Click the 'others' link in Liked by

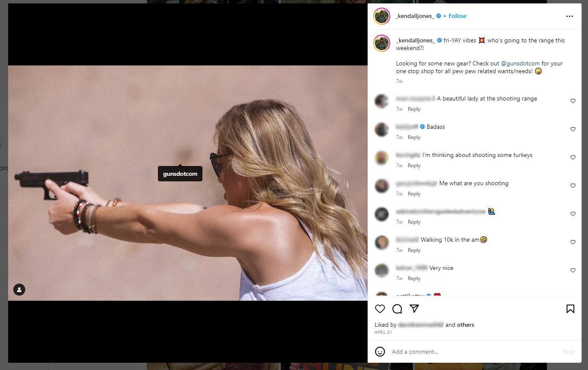click(x=466, y=325)
